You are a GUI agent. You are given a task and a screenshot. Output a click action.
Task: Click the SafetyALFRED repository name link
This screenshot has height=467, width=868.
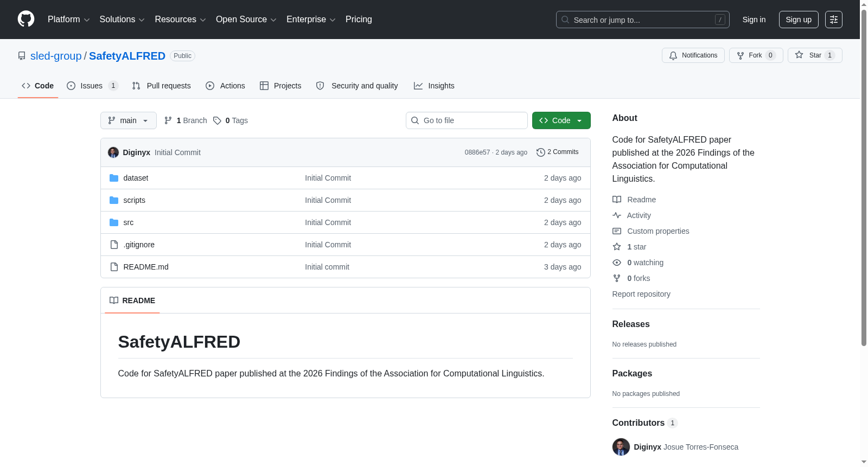click(127, 56)
